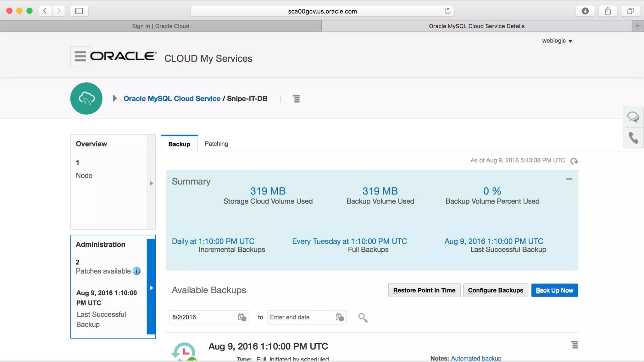The image size is (644, 362).
Task: Open the Oracle MySQL Cloud Service breadcrumb link
Action: pos(172,99)
